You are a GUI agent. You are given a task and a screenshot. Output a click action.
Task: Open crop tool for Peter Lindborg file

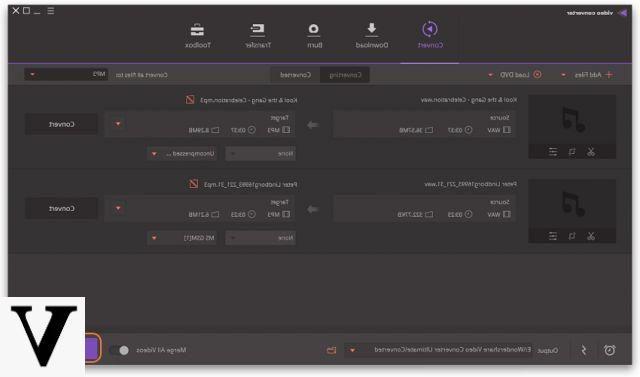tap(572, 236)
